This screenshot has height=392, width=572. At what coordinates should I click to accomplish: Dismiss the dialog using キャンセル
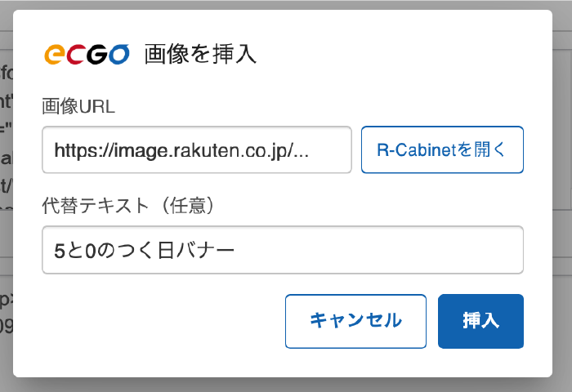pos(355,321)
